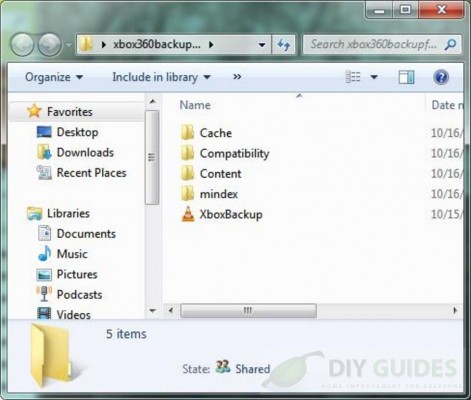Viewport: 471px width, 400px height.
Task: Click the navigation pane down scroll arrow
Action: point(153,311)
